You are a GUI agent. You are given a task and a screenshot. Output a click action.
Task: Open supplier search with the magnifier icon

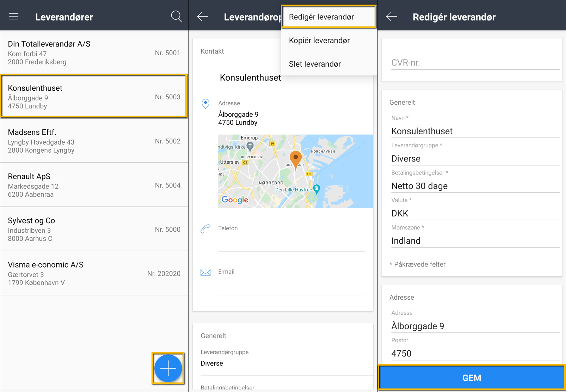click(176, 16)
